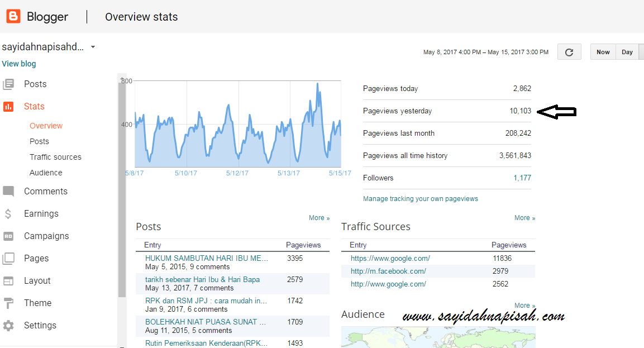Switch the time range to Day
644x348 pixels.
tap(627, 52)
